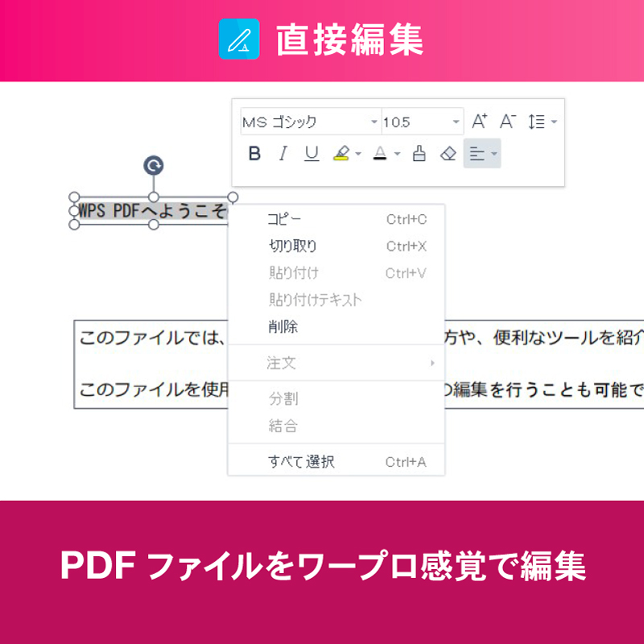Click the decrease font size icon
This screenshot has height=644, width=644.
tap(507, 122)
